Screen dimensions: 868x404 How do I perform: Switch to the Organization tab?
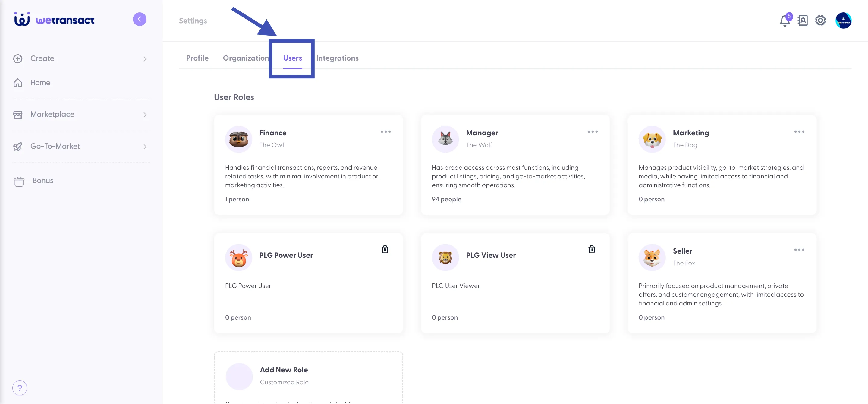coord(246,58)
